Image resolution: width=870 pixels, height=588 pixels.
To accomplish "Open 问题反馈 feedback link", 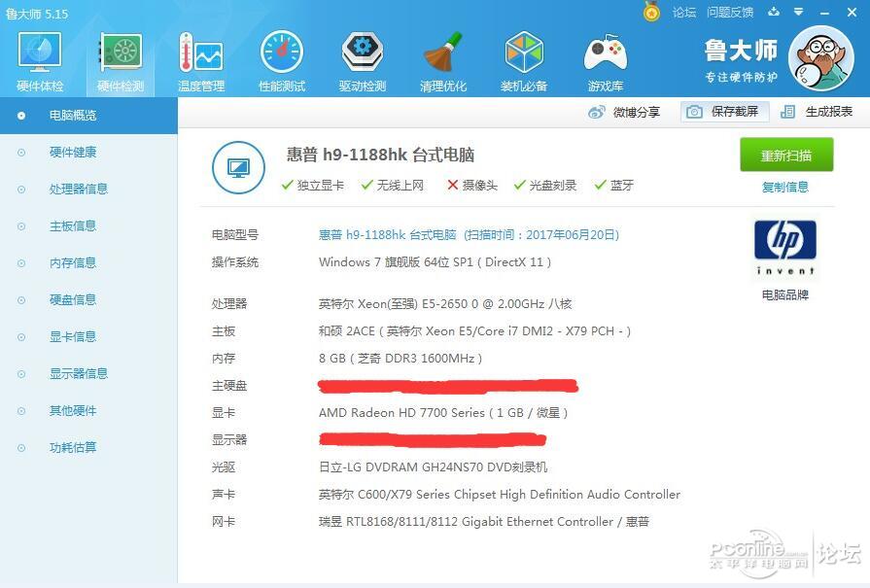I will [x=730, y=13].
